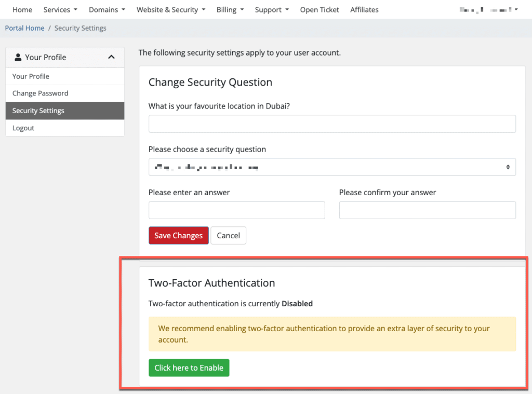
Task: Expand the Billing menu
Action: pos(230,9)
